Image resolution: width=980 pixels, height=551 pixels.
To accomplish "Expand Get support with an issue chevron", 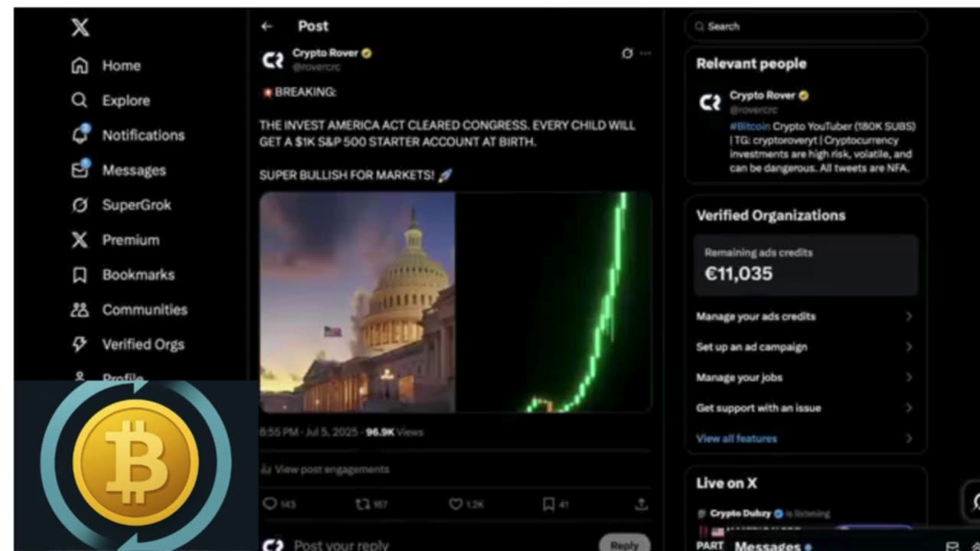I will (909, 408).
